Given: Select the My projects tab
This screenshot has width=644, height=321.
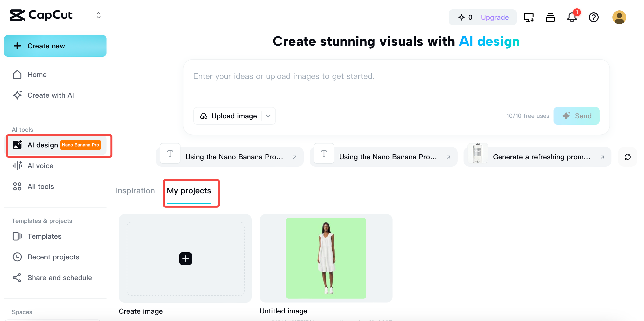Looking at the screenshot, I should coord(189,191).
